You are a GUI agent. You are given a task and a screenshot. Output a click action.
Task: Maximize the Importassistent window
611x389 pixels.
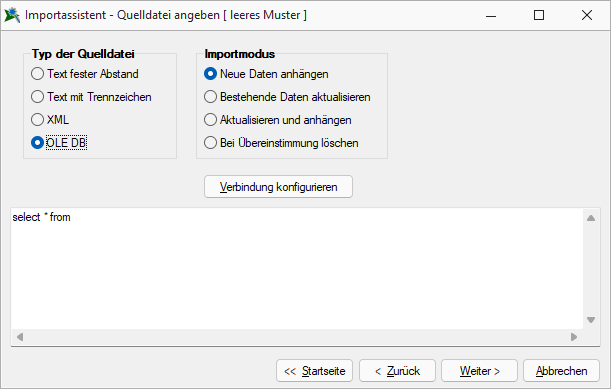[x=539, y=15]
